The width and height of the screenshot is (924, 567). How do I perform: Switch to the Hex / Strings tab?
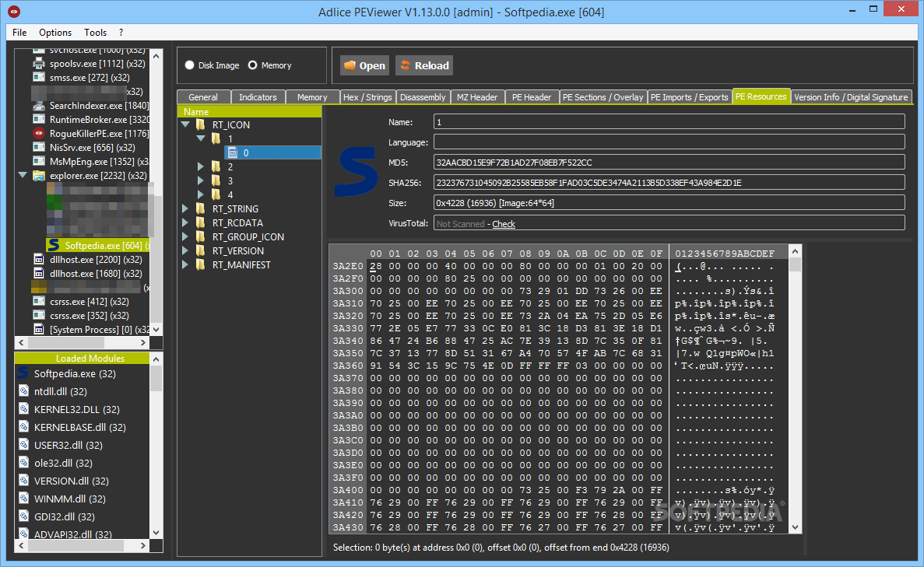[x=367, y=97]
